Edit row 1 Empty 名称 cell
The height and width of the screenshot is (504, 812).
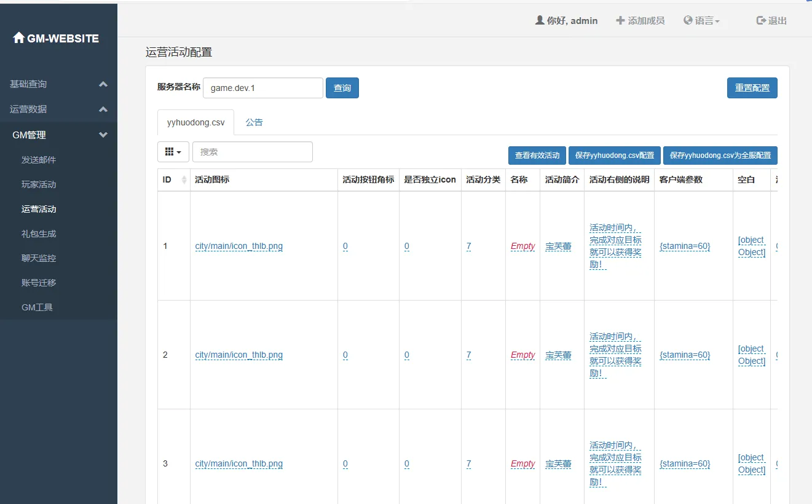click(523, 246)
